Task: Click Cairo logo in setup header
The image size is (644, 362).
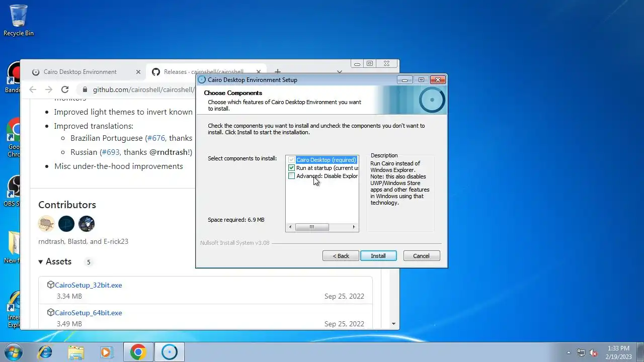Action: pyautogui.click(x=432, y=100)
